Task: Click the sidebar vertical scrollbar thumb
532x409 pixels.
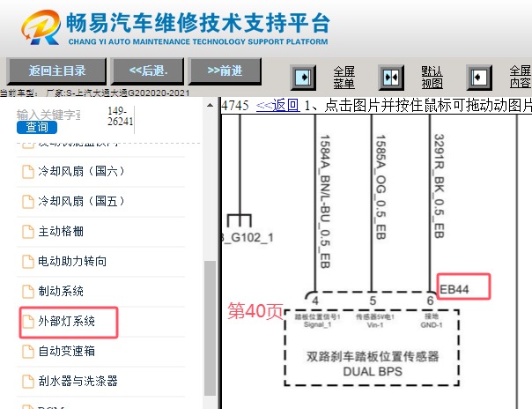Action: [x=210, y=328]
